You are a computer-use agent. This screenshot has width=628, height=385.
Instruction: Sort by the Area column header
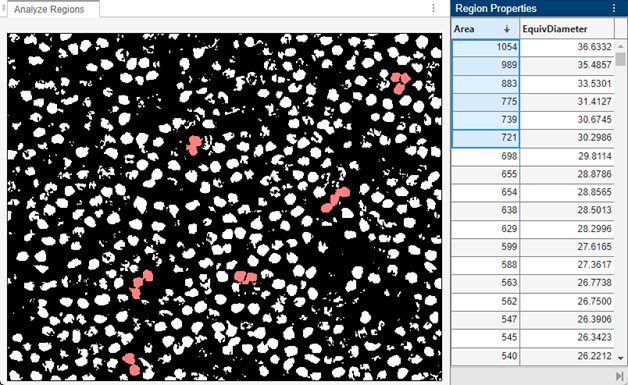click(x=485, y=29)
